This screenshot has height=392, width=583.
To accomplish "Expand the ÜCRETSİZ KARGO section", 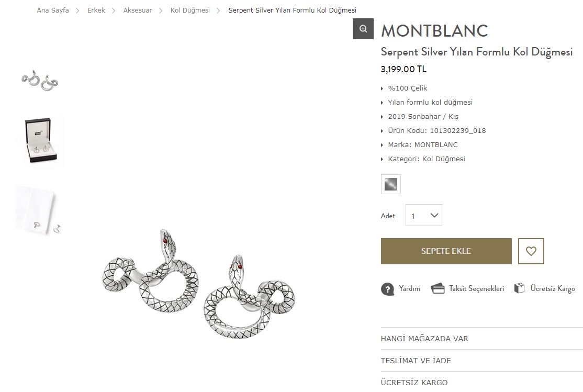I will tap(482, 382).
